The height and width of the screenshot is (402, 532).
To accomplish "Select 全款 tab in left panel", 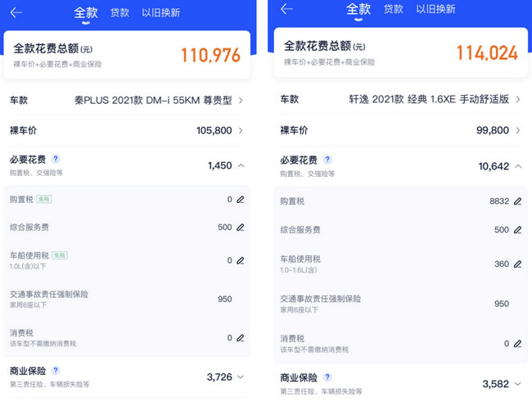I will click(x=86, y=13).
